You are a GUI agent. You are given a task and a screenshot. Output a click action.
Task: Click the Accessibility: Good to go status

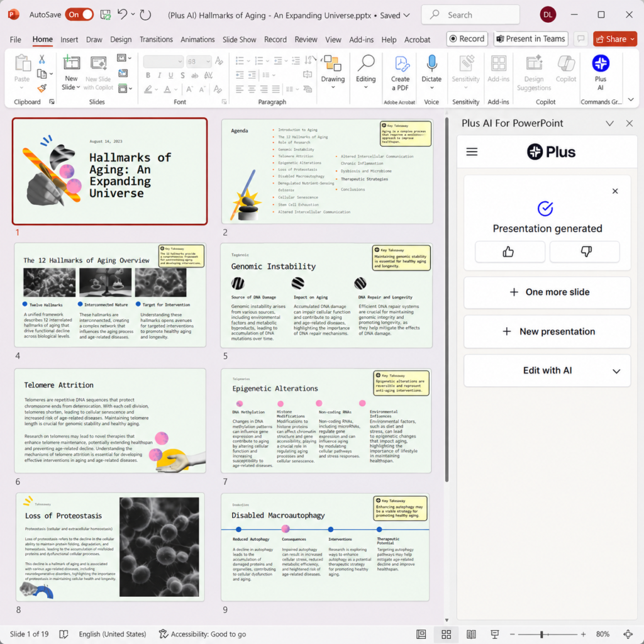pos(203,634)
